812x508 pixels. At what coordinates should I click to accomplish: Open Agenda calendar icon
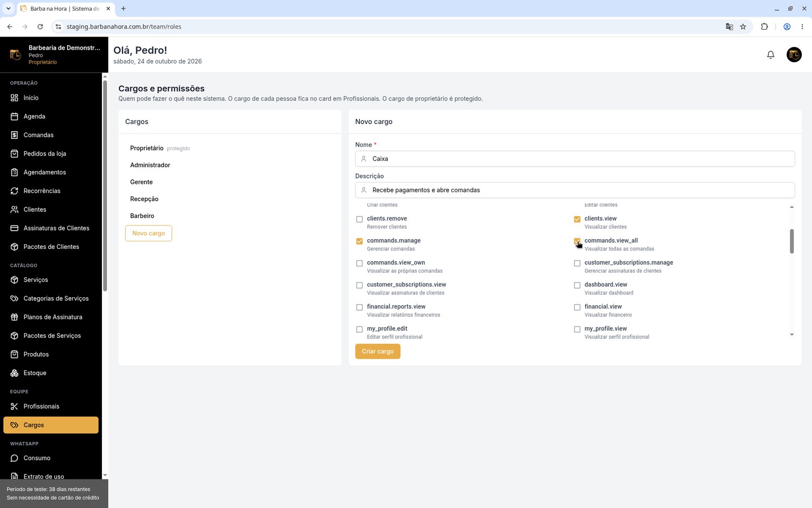[14, 116]
